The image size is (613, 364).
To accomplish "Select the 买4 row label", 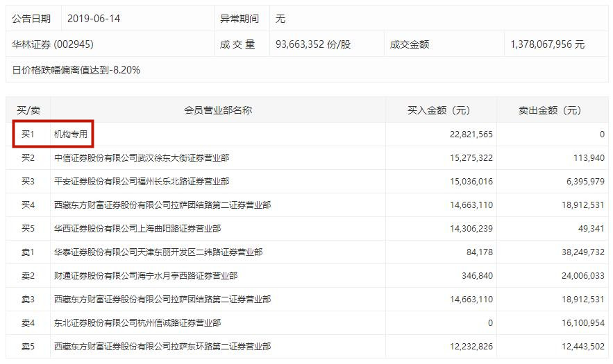I will [28, 205].
